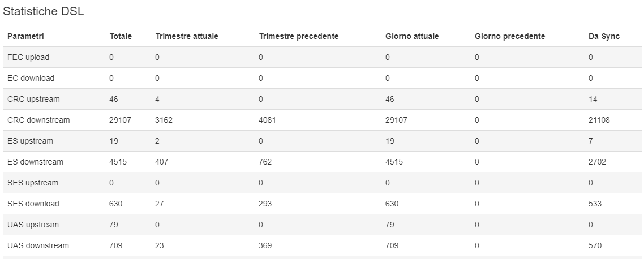Click the CRC downstream total value 29107
Viewport: 644px width, 259px height.
[121, 120]
